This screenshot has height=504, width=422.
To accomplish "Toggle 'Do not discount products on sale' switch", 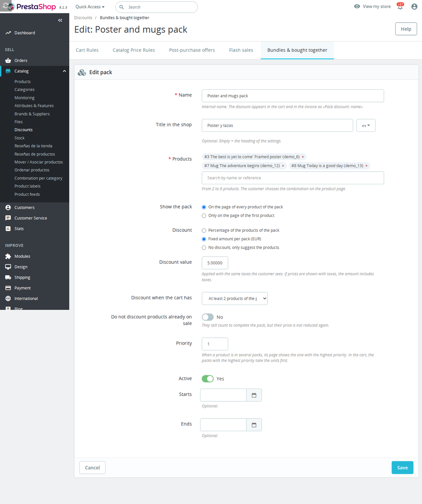I will coord(207,317).
